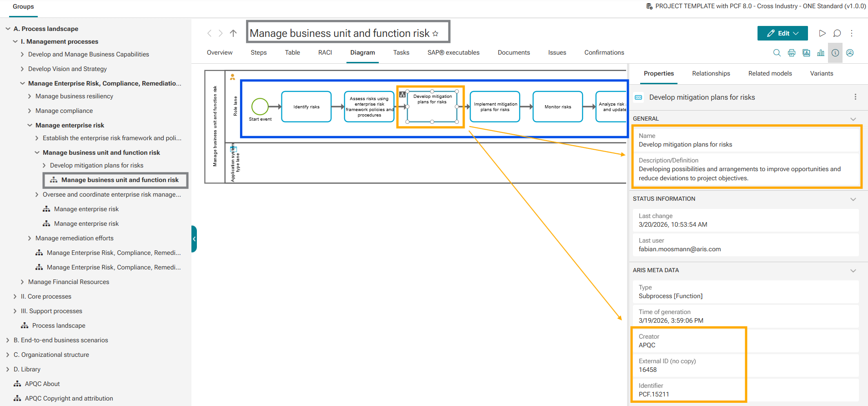Click the search magnifier icon in toolbar
The height and width of the screenshot is (406, 868).
pyautogui.click(x=777, y=53)
